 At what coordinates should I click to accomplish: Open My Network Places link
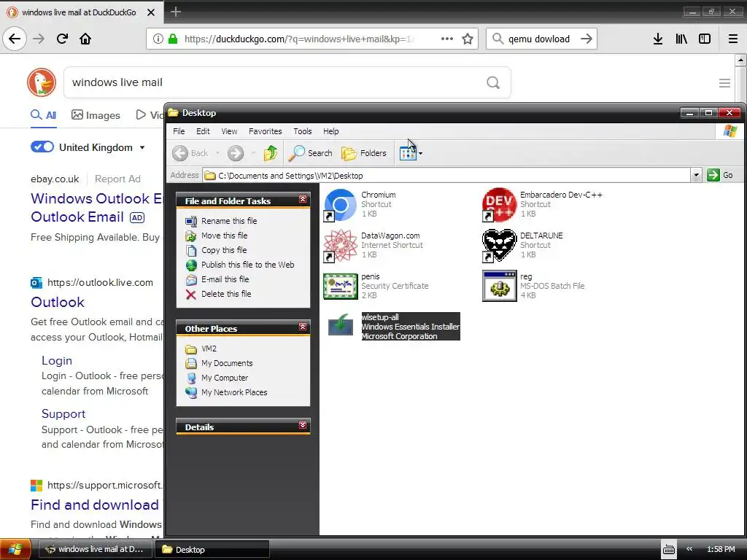click(234, 392)
